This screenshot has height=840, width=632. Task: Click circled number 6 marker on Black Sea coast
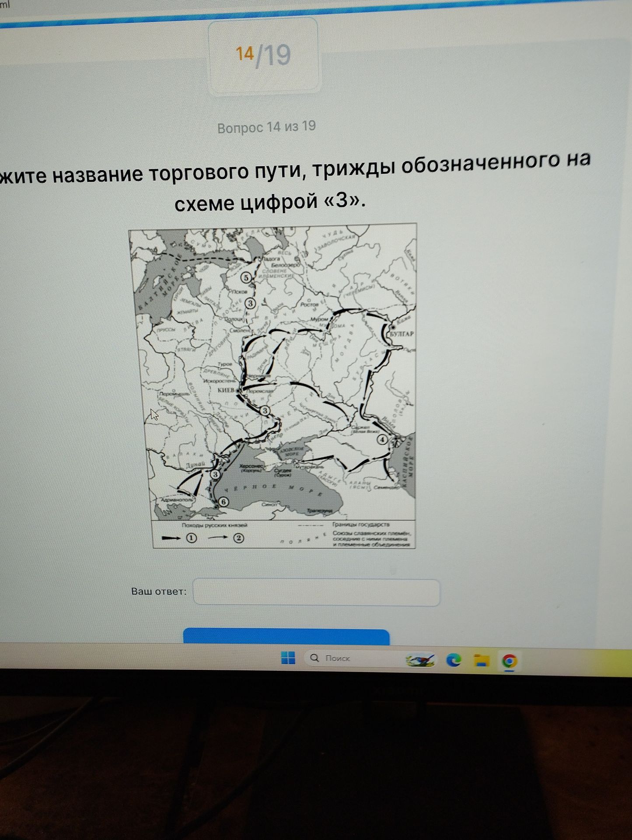click(223, 502)
